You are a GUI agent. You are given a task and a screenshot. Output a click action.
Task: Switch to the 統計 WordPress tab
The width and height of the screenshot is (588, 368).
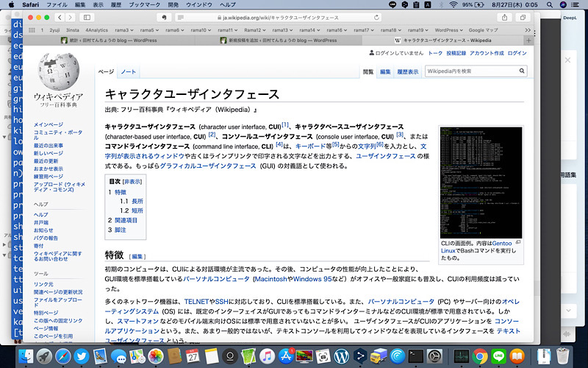click(x=109, y=40)
